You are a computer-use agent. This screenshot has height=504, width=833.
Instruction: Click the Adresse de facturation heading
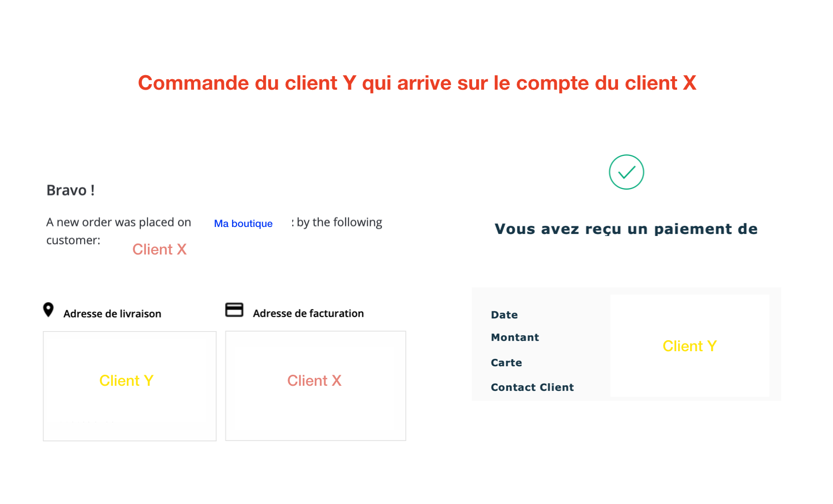tap(308, 313)
